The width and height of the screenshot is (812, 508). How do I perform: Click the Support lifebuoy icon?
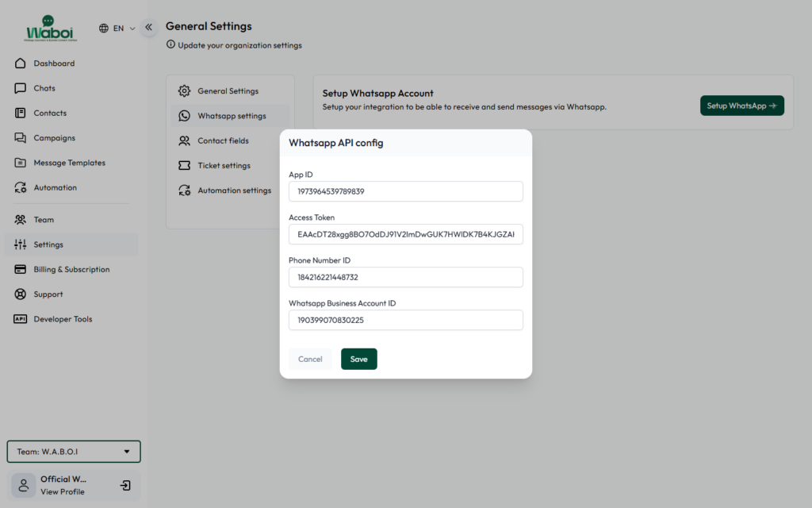click(20, 294)
